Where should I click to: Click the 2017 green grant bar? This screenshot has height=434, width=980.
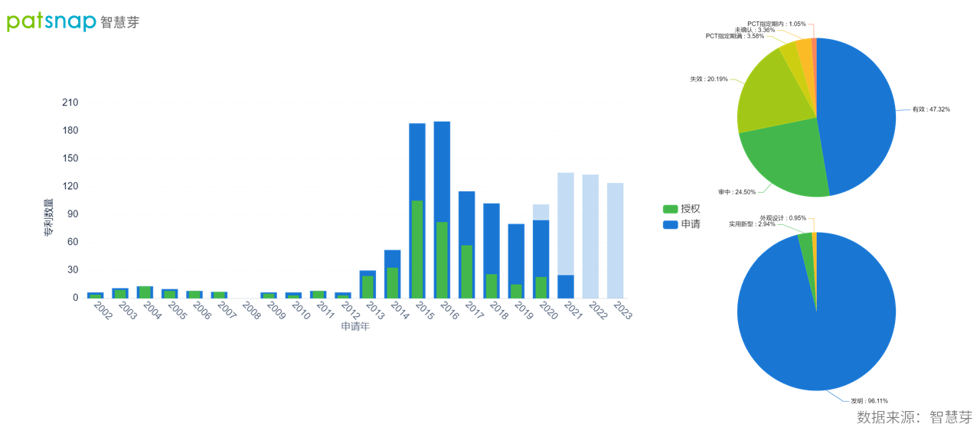click(466, 271)
